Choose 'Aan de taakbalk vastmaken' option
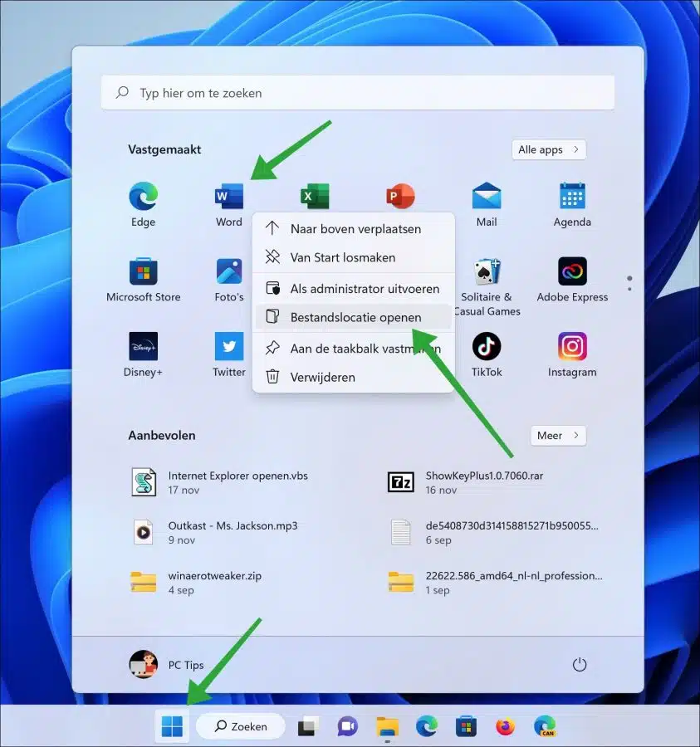 click(x=353, y=349)
